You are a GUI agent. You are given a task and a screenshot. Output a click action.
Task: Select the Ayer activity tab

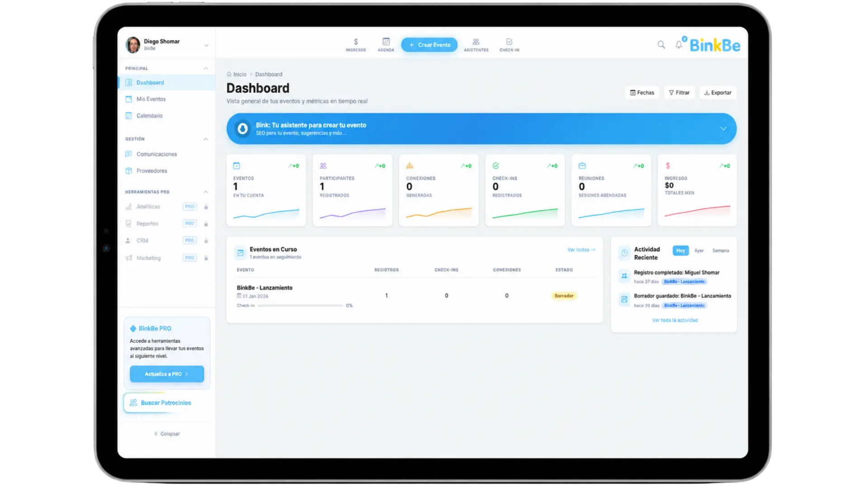coord(699,251)
